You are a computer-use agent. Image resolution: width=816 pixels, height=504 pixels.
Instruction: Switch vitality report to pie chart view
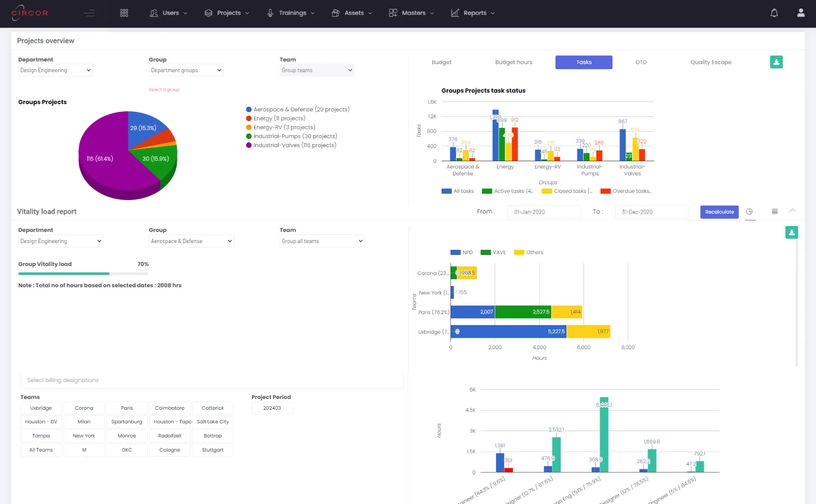[749, 212]
